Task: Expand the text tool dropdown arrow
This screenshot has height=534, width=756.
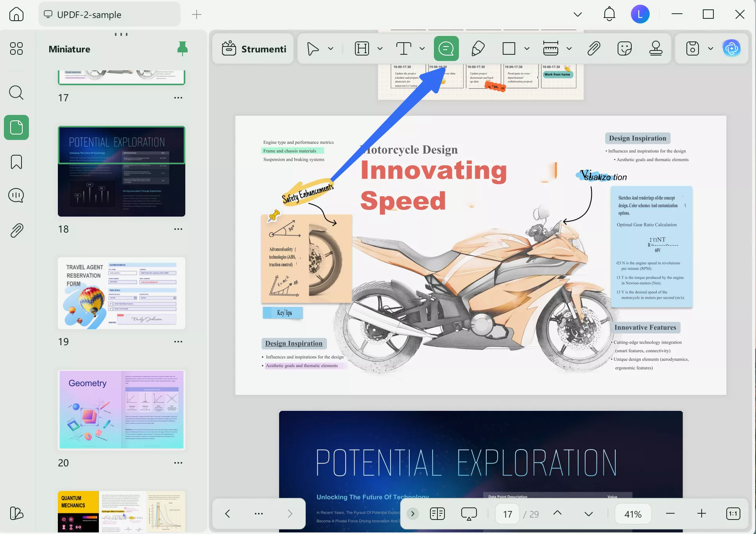Action: (422, 48)
